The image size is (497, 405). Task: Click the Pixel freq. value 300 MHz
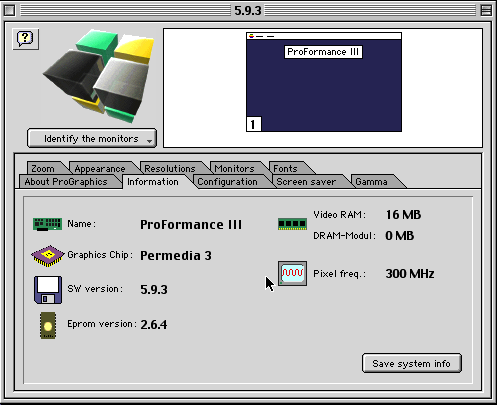410,274
